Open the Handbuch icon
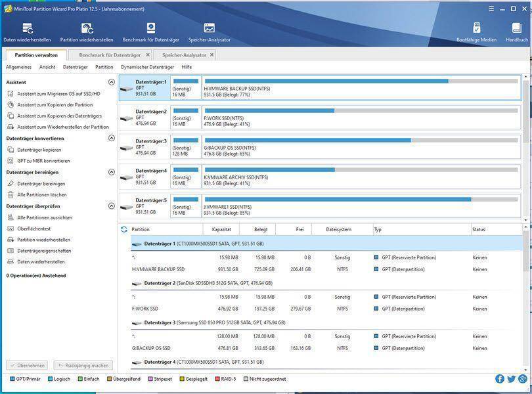 [x=517, y=32]
